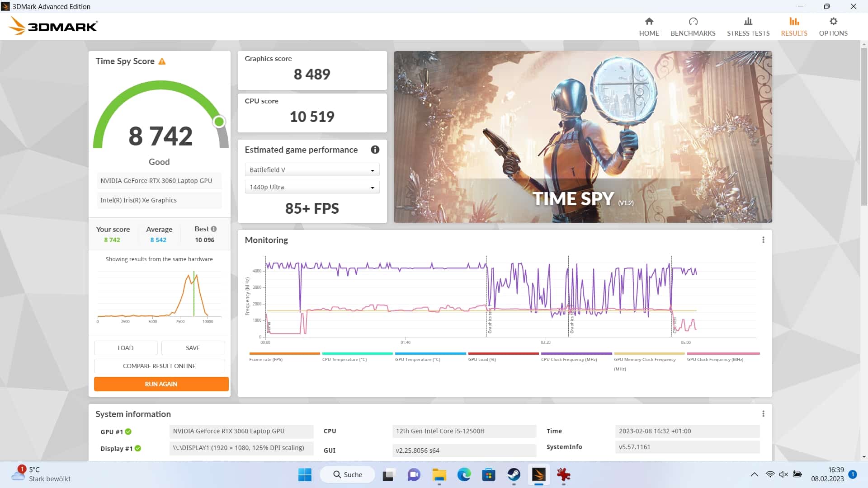
Task: Show hidden system tray icons chevron
Action: [754, 474]
